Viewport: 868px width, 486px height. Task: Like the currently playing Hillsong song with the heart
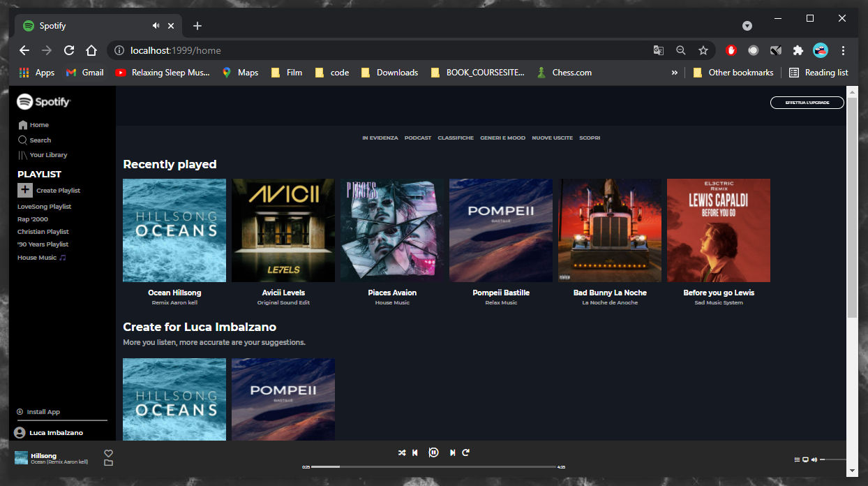click(108, 452)
